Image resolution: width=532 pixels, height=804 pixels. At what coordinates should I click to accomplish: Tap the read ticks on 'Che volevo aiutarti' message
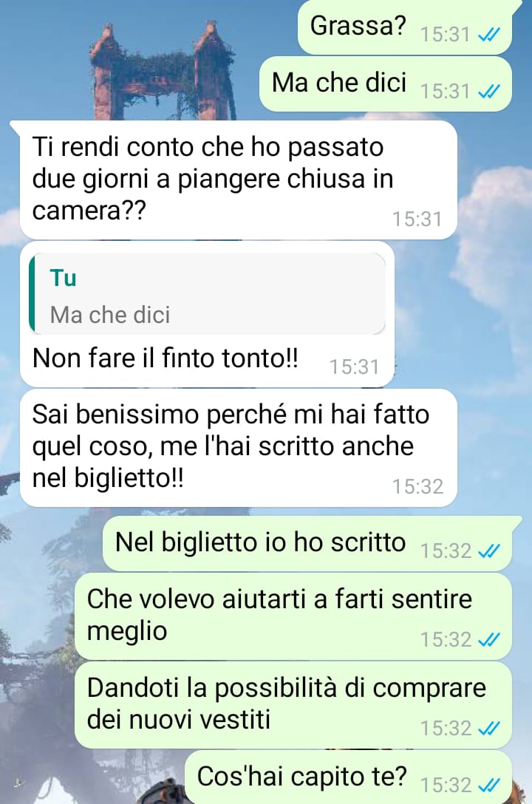488,640
